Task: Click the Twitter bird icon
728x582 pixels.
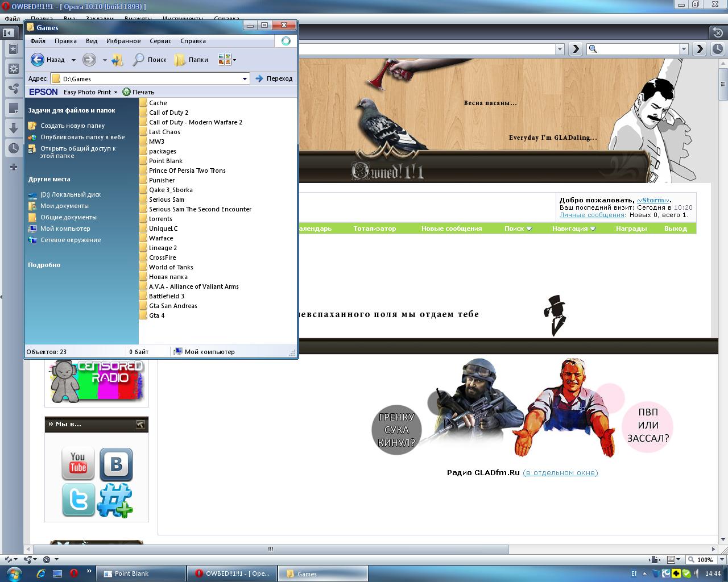Action: click(x=78, y=500)
